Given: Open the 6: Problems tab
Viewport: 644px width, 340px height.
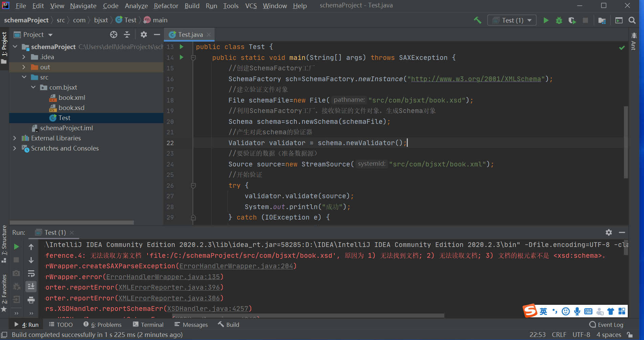Looking at the screenshot, I should [x=102, y=324].
